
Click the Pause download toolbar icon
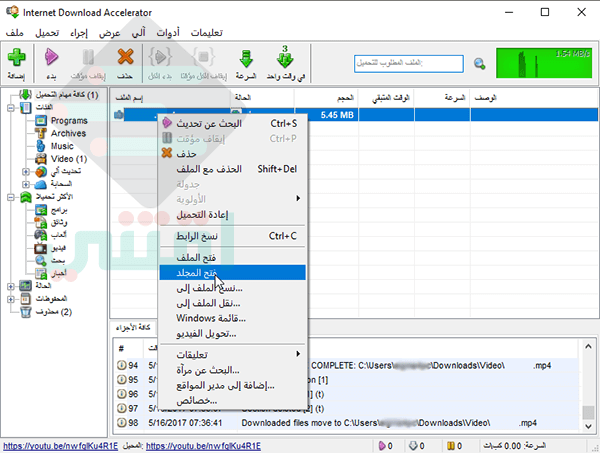point(88,57)
